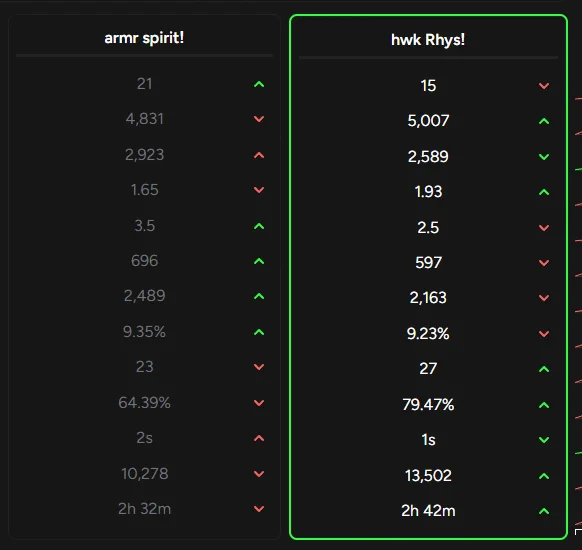Click the green down arrow beside 2,589

544,157
